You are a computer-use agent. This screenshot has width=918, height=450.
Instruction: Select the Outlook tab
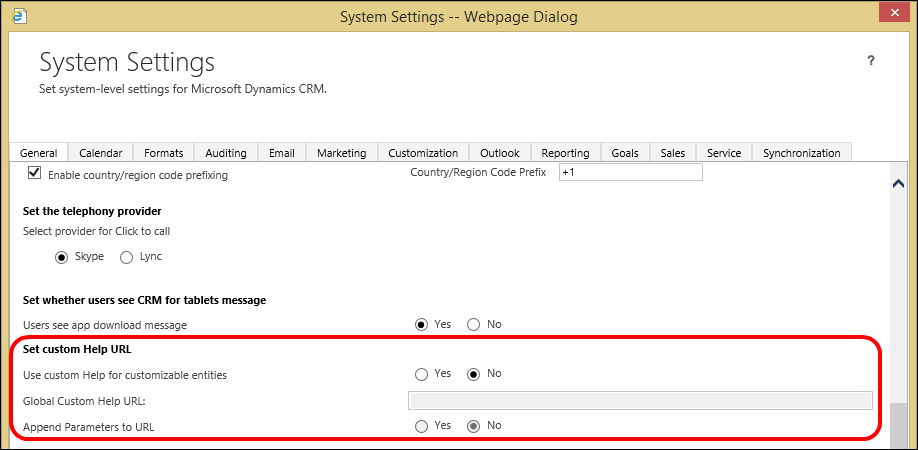click(x=499, y=153)
